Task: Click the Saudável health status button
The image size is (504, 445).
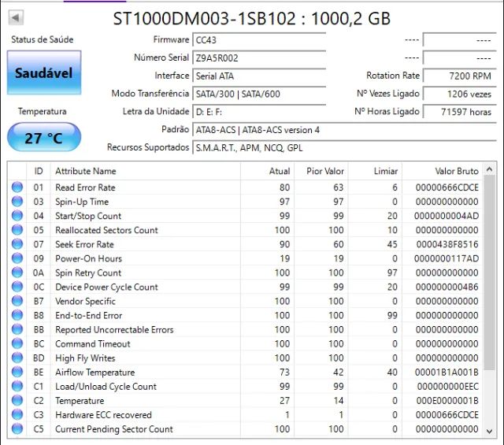Action: (x=44, y=72)
